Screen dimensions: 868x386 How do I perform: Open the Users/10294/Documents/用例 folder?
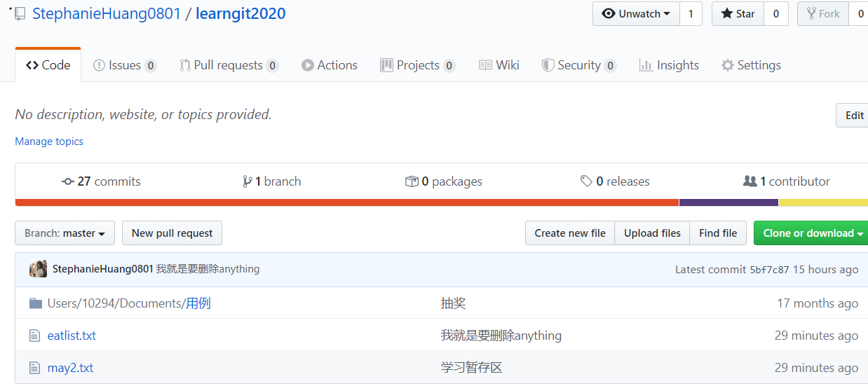coord(129,303)
